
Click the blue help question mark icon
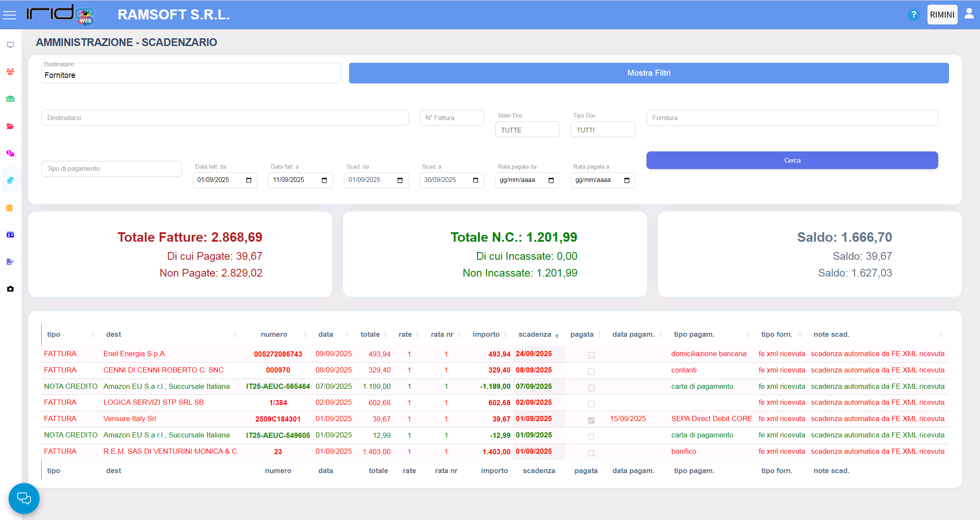913,15
